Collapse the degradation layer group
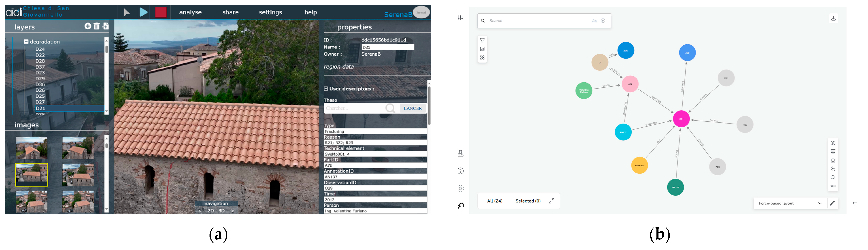868x250 pixels. pyautogui.click(x=26, y=42)
